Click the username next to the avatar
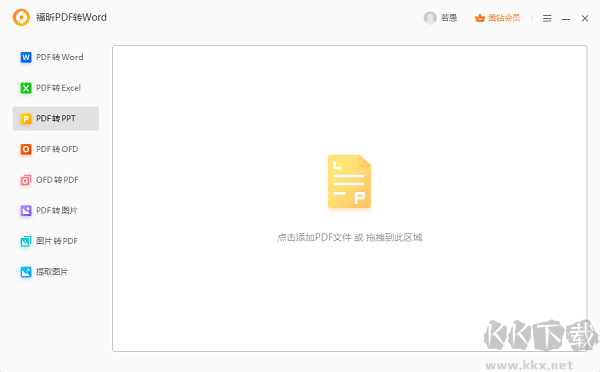 pos(449,18)
